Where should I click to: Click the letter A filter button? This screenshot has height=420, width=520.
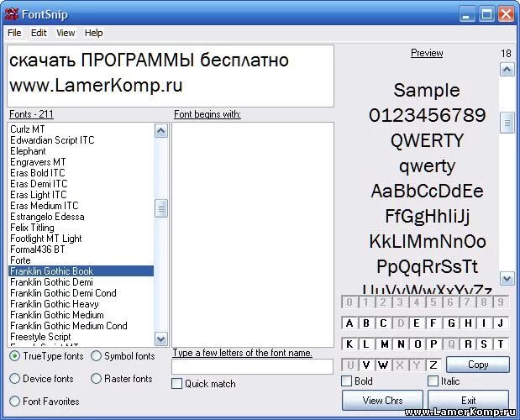(349, 323)
